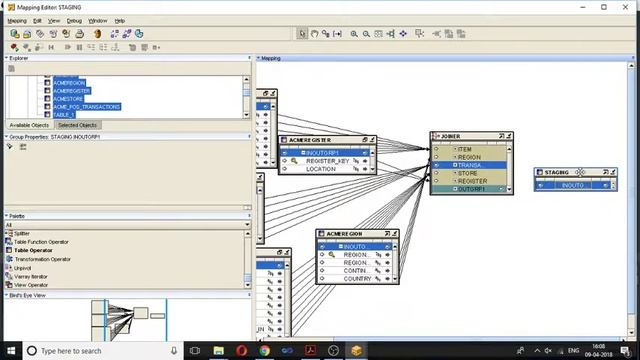Click the debug Resume play icon
640x360 pixels.
point(67,47)
